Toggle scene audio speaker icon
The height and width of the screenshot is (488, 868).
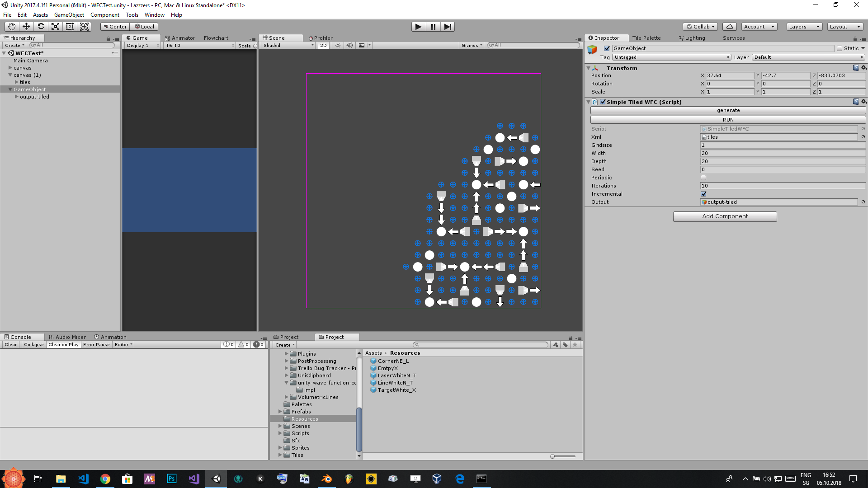[x=349, y=45]
